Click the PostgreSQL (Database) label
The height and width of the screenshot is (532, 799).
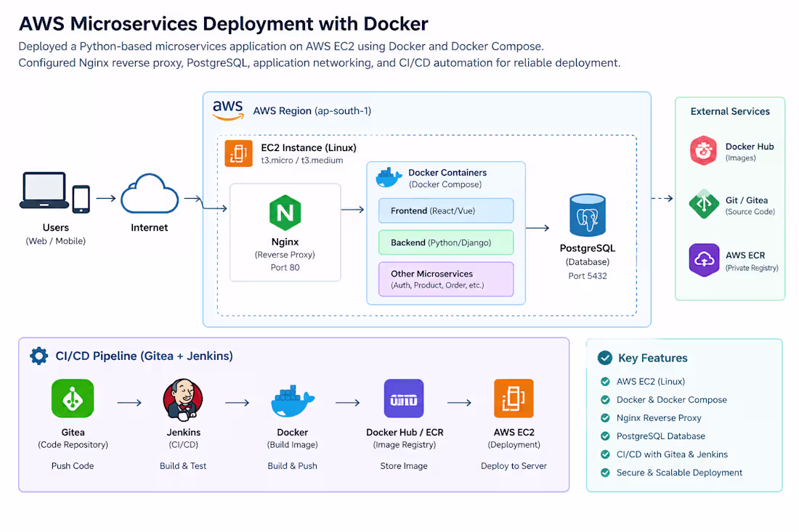(x=588, y=255)
